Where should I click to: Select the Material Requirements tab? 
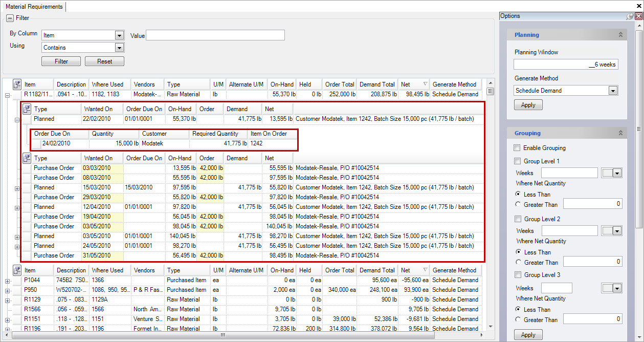coord(34,7)
